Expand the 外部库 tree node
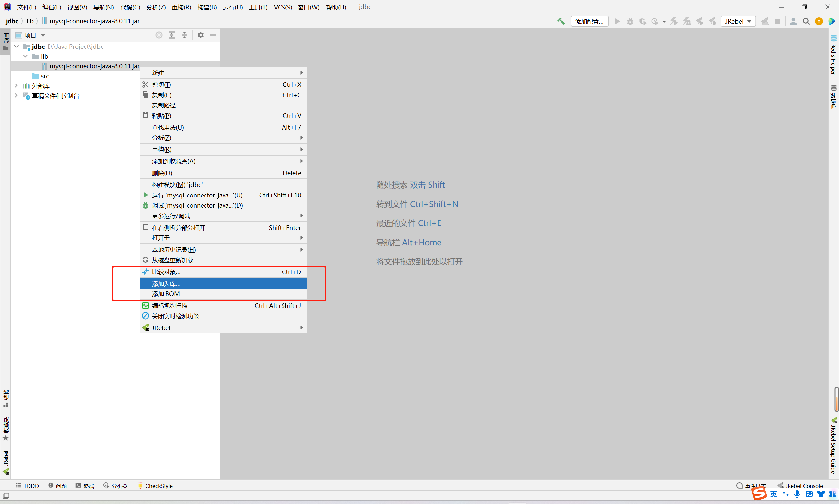Viewport: 839px width, 504px height. [x=16, y=86]
